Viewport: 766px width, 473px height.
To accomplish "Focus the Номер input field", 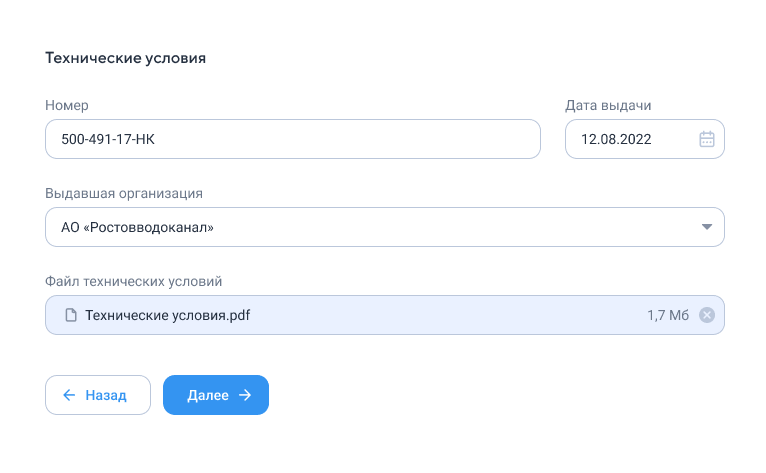I will [293, 139].
